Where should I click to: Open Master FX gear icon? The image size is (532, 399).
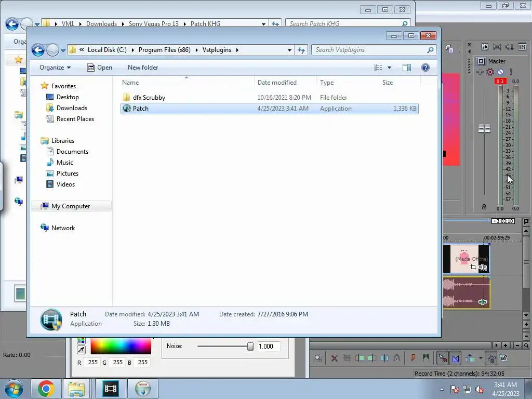click(490, 72)
